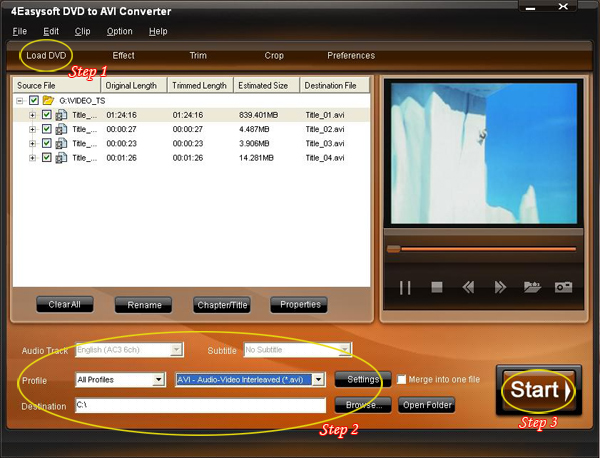Sort by the Destination File column header
This screenshot has width=600, height=458.
pyautogui.click(x=335, y=85)
